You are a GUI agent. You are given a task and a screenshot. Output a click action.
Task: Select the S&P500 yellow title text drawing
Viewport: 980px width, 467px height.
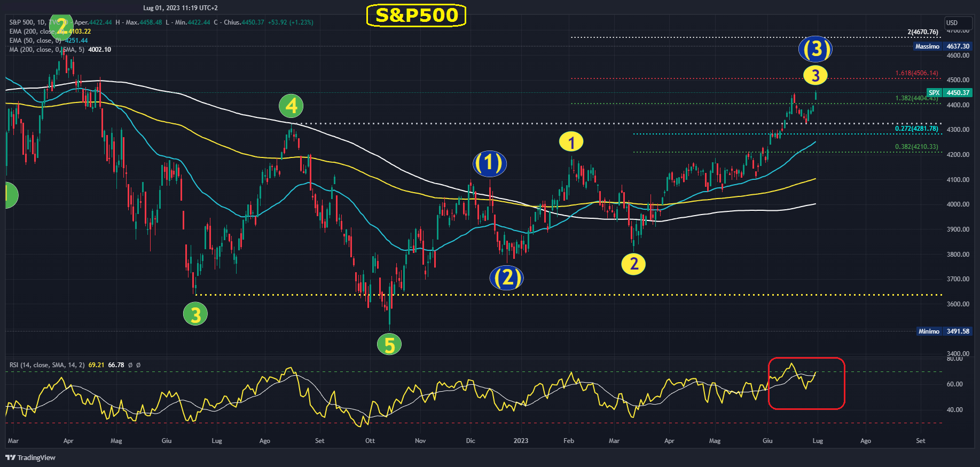click(x=417, y=15)
